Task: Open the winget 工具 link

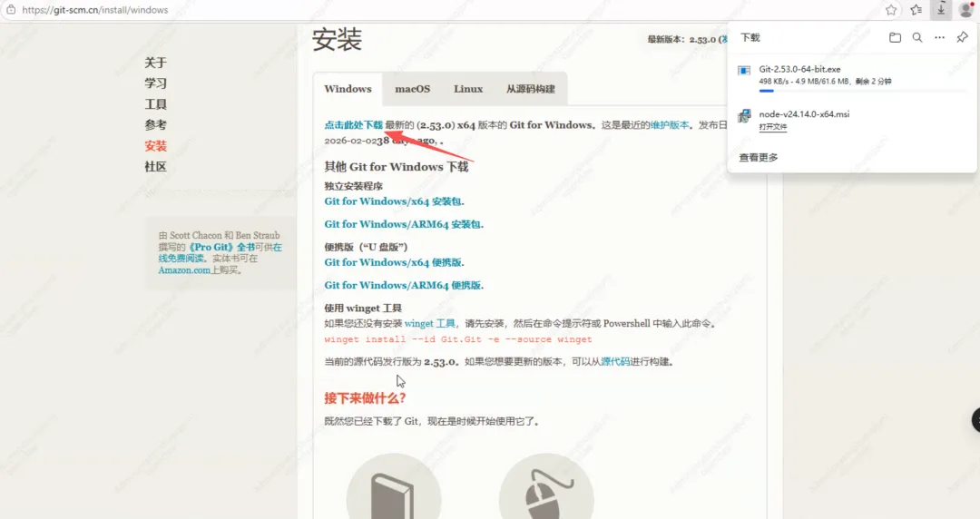Action: coord(430,323)
